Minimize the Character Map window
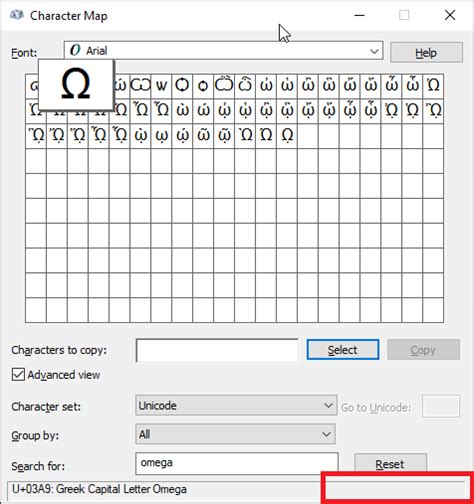 [359, 15]
